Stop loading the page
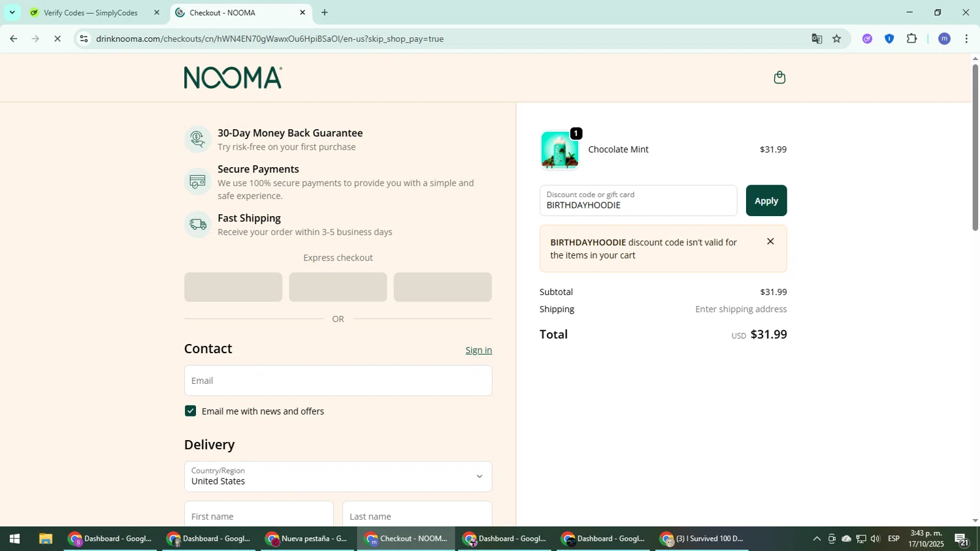The image size is (980, 551). pyautogui.click(x=57, y=39)
